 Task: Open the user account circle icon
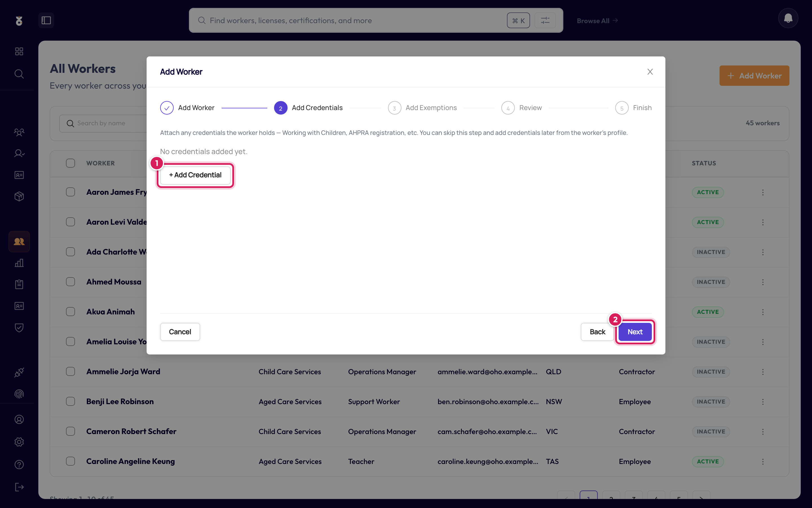coord(19,419)
